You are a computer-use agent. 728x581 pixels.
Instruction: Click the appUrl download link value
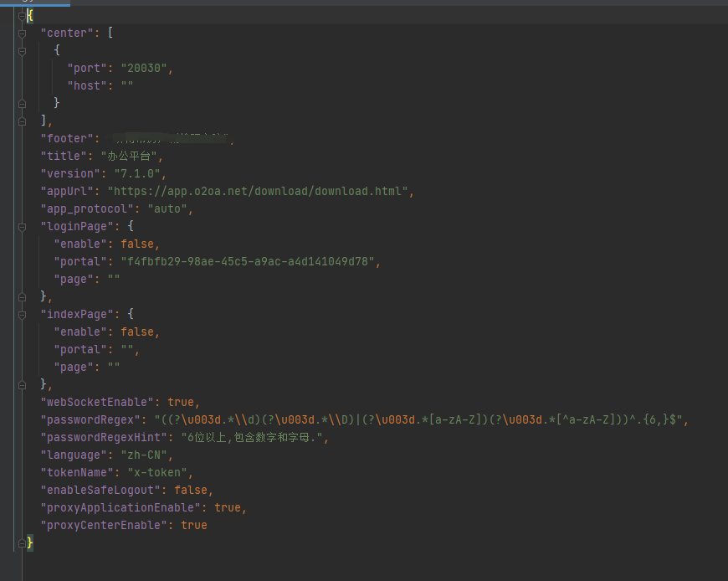click(x=258, y=192)
